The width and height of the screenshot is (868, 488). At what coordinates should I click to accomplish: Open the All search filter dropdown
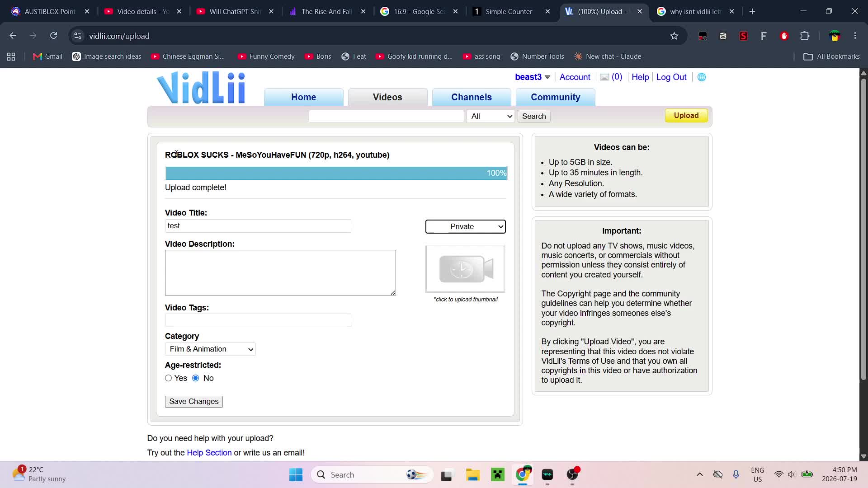491,116
